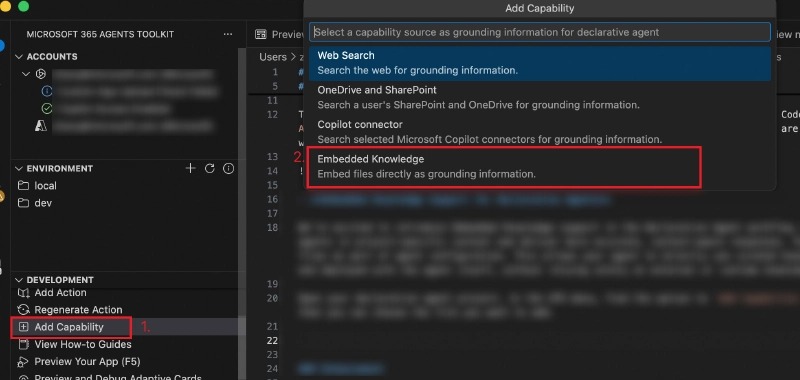Image resolution: width=800 pixels, height=380 pixels.
Task: Click the Users breadcrumb segment
Action: [273, 57]
